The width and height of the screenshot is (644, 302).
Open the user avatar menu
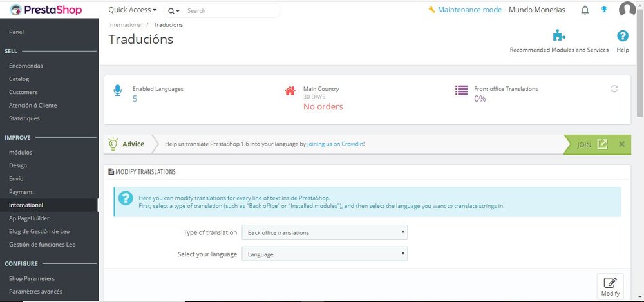(627, 10)
